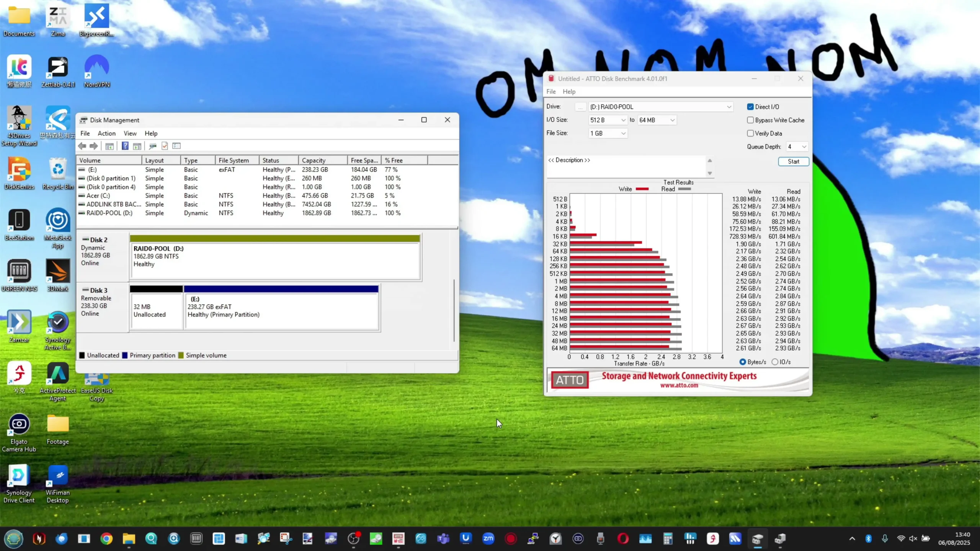Click the blue Help icon in Disk Management toolbar
The width and height of the screenshot is (980, 551).
125,146
